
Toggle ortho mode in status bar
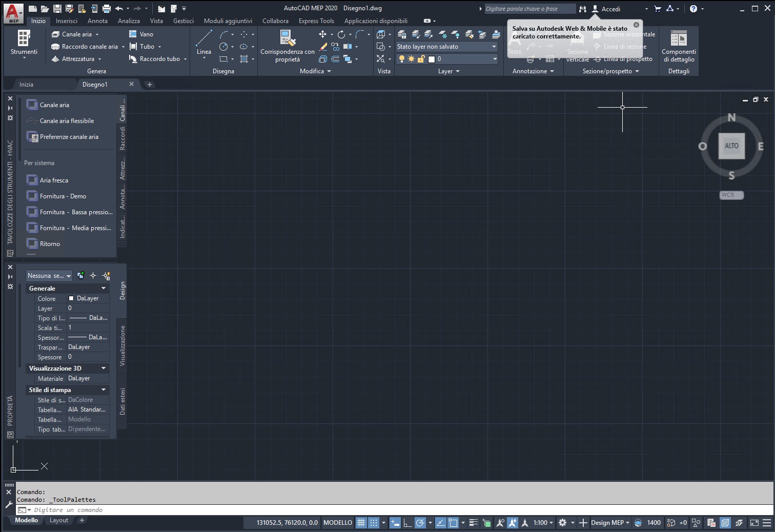(407, 523)
